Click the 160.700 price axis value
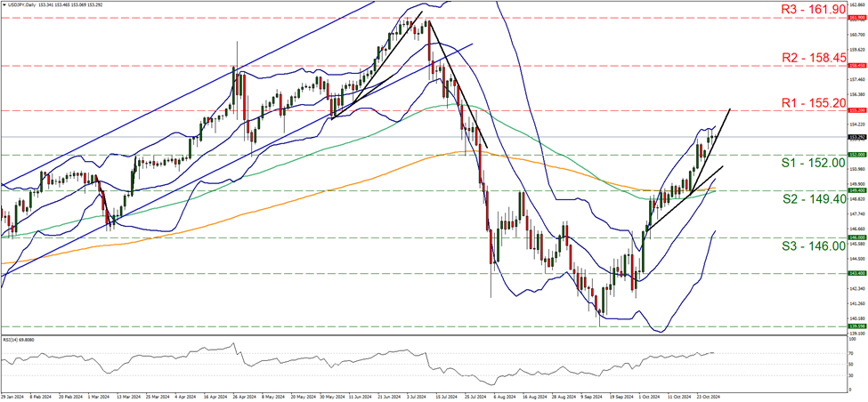The width and height of the screenshot is (868, 402). click(x=857, y=35)
